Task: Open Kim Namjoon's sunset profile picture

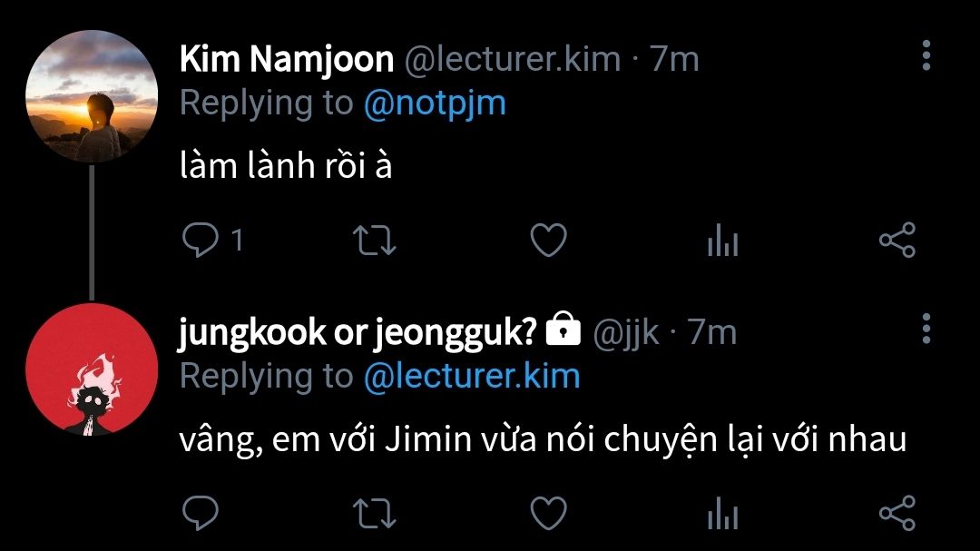Action: (x=91, y=97)
